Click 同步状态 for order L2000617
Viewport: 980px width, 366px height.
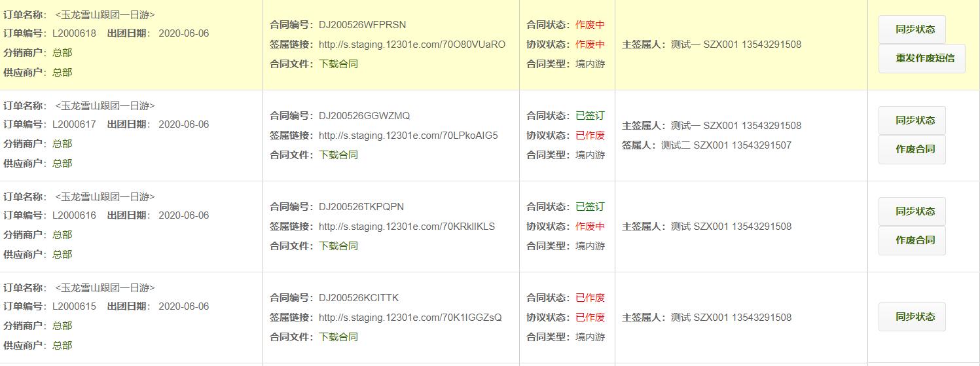click(911, 120)
